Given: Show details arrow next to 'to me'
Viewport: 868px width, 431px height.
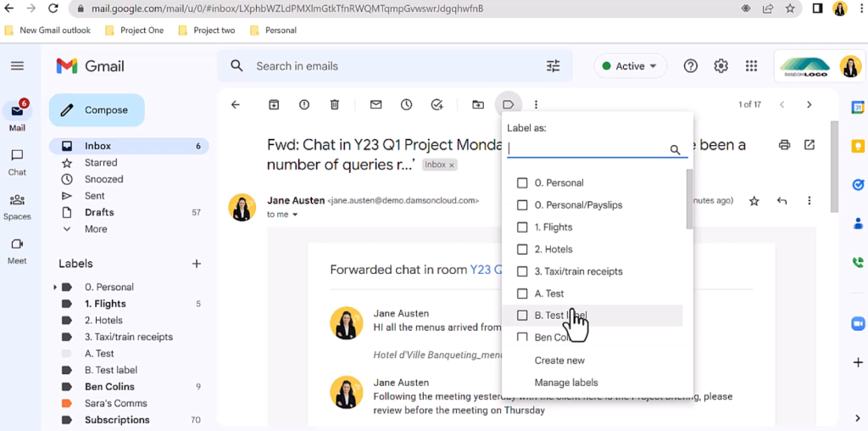Looking at the screenshot, I should (295, 215).
